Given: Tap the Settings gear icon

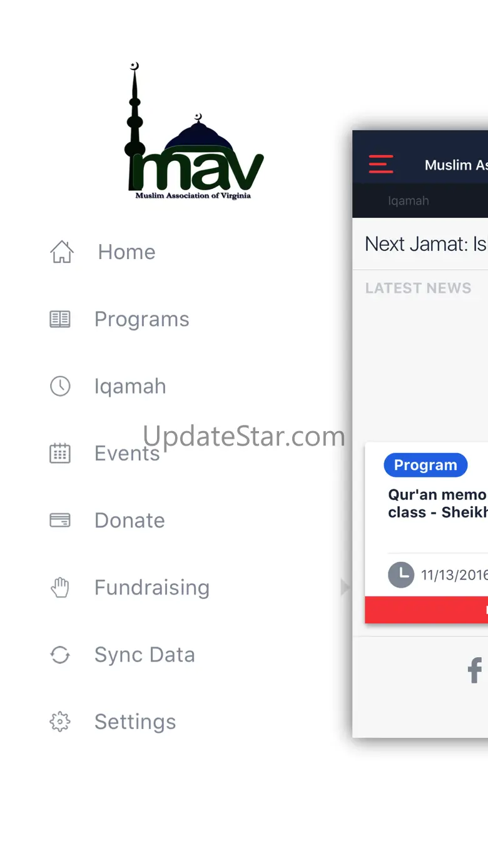Looking at the screenshot, I should coord(60,722).
